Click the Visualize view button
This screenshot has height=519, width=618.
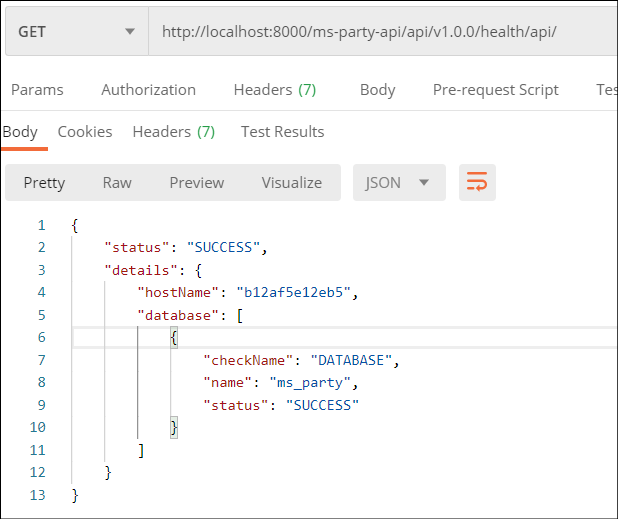(x=291, y=183)
